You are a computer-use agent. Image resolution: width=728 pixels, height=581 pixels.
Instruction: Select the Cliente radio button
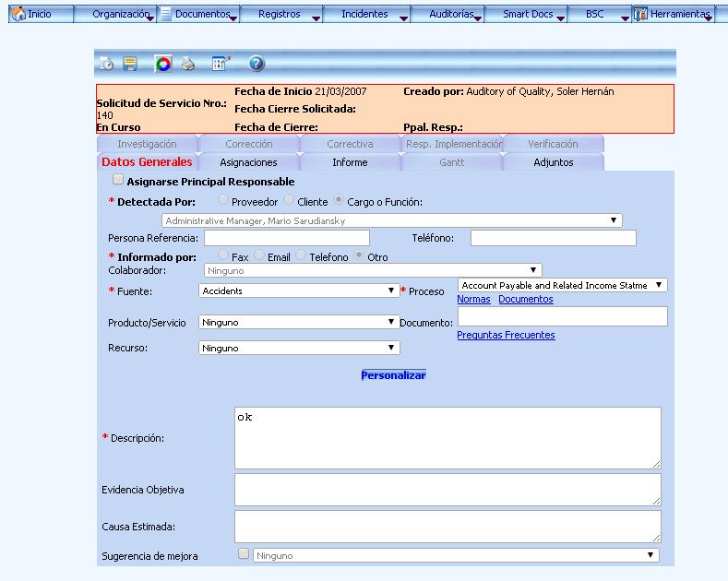[289, 199]
